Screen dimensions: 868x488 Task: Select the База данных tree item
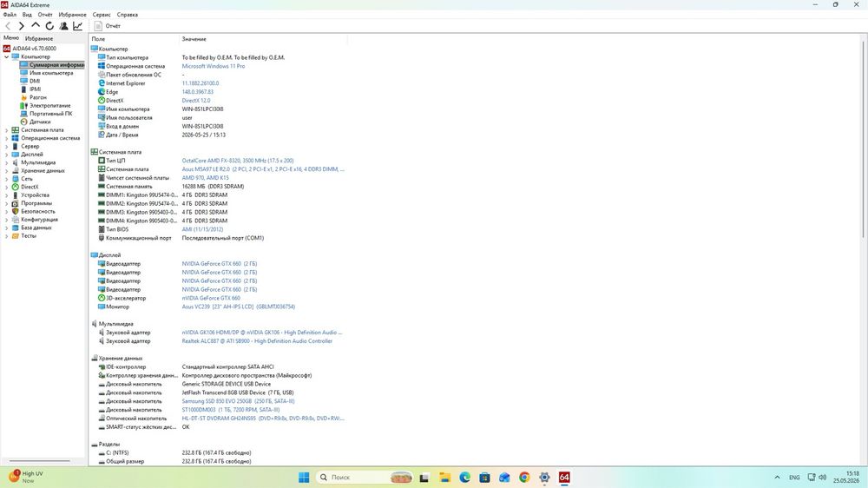pos(36,228)
